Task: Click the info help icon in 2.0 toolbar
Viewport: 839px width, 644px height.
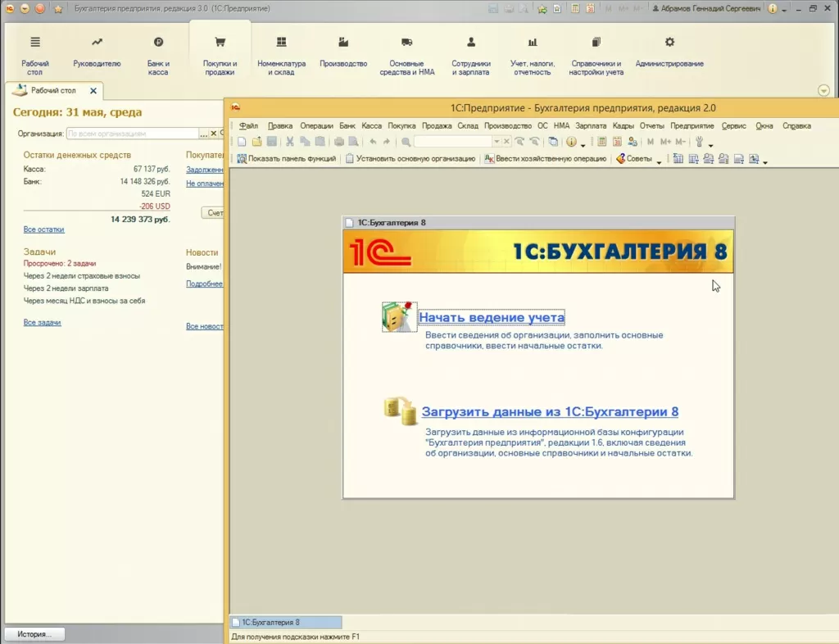Action: (571, 142)
